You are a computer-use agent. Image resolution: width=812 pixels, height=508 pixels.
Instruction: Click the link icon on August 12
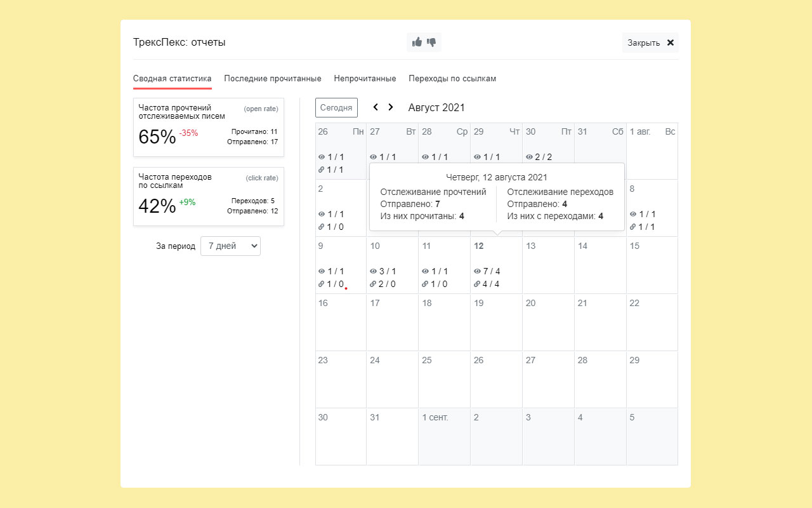click(477, 284)
